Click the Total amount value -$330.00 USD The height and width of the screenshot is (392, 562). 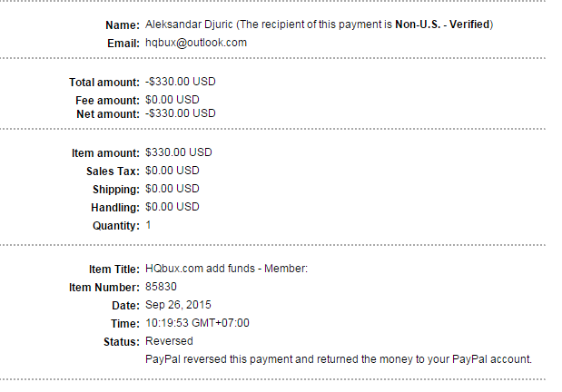point(181,82)
